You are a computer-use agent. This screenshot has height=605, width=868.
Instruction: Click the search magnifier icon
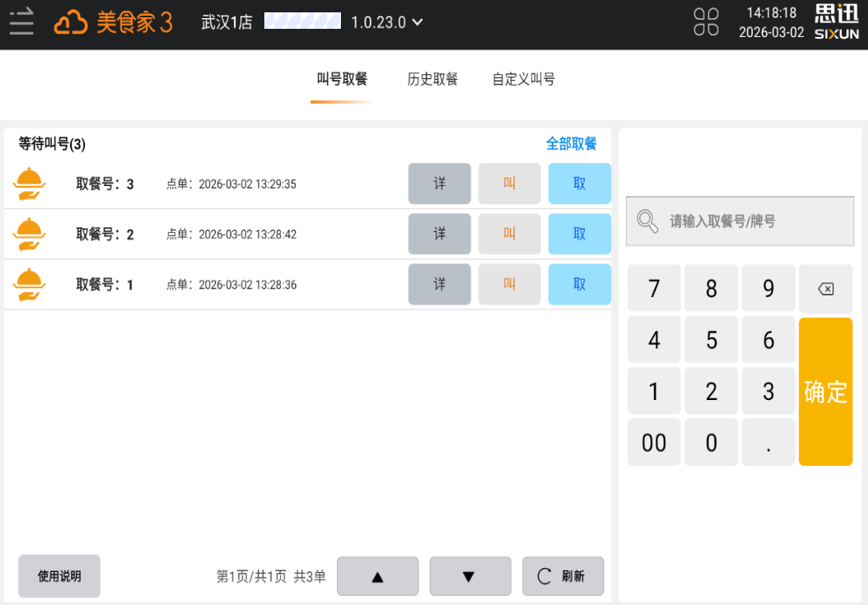pyautogui.click(x=647, y=221)
